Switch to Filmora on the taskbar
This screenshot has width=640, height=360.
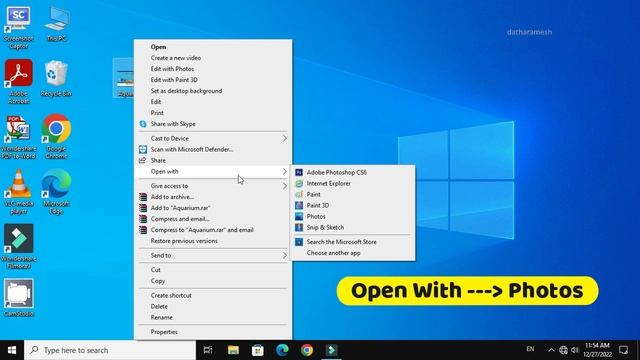click(331, 350)
